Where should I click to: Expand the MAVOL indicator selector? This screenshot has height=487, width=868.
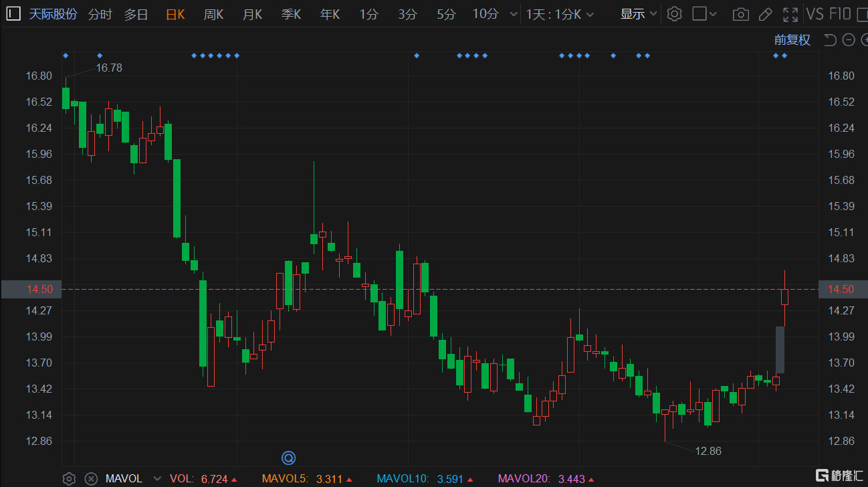click(x=157, y=478)
